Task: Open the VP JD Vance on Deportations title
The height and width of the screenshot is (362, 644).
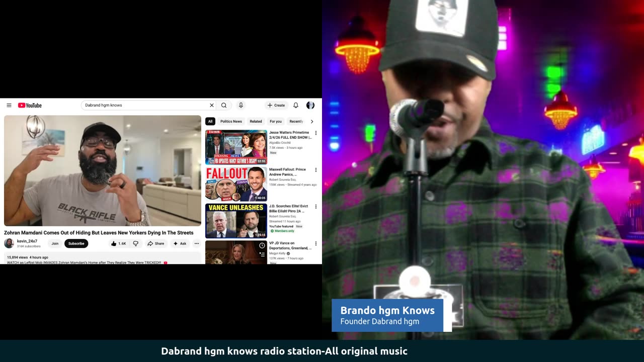Action: 290,245
